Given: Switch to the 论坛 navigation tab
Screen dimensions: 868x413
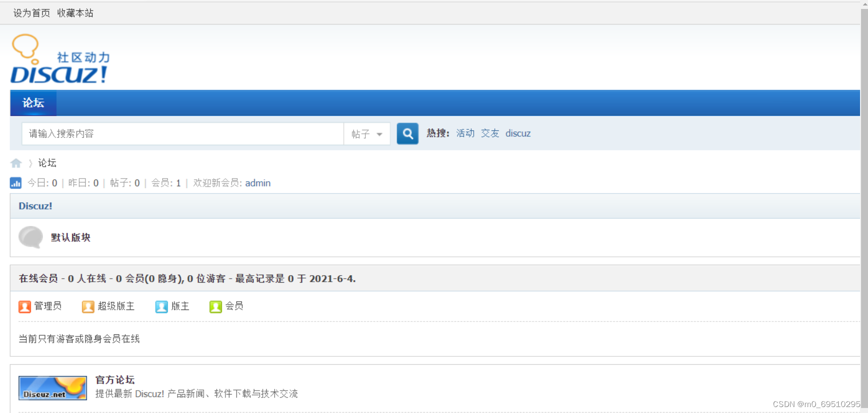Looking at the screenshot, I should click(x=33, y=103).
